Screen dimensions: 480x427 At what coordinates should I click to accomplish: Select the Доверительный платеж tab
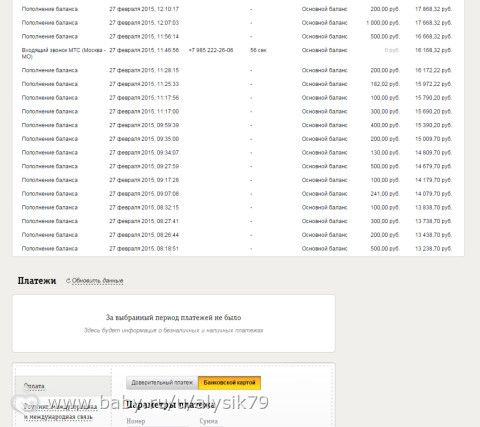click(162, 383)
